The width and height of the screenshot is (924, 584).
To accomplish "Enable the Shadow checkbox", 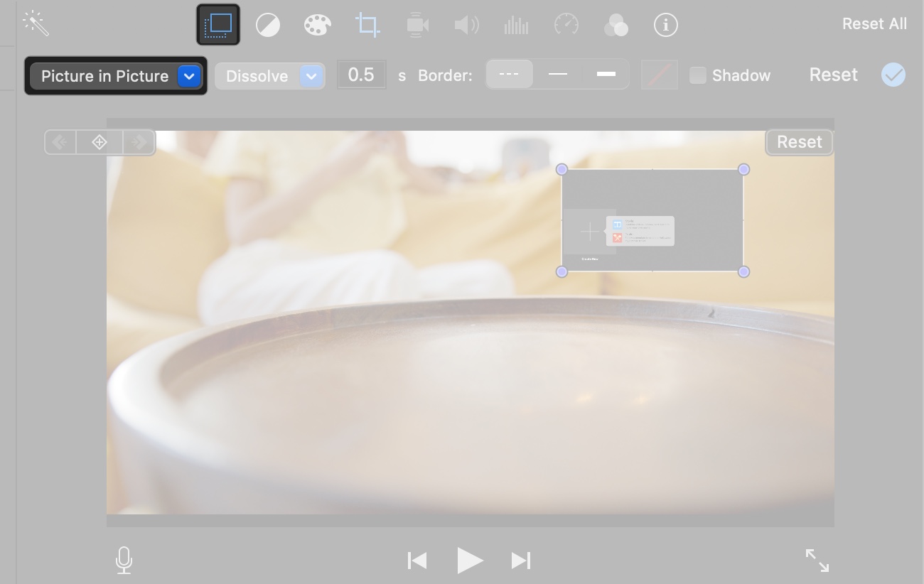I will tap(699, 75).
